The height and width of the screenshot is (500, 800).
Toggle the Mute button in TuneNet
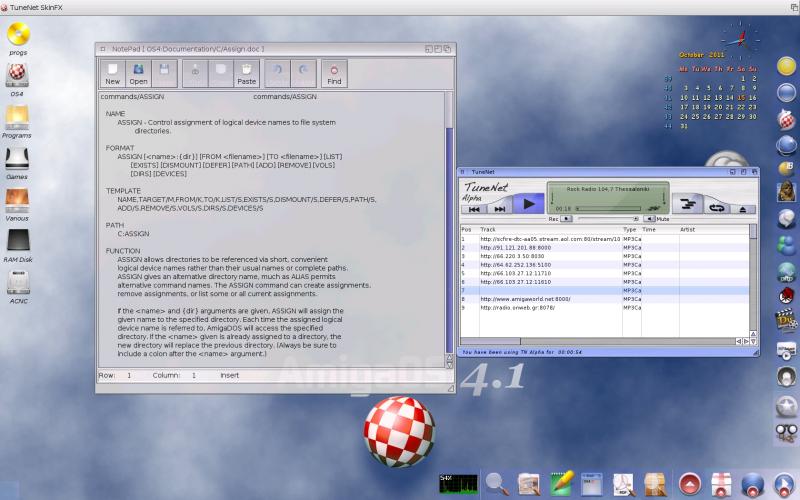651,218
